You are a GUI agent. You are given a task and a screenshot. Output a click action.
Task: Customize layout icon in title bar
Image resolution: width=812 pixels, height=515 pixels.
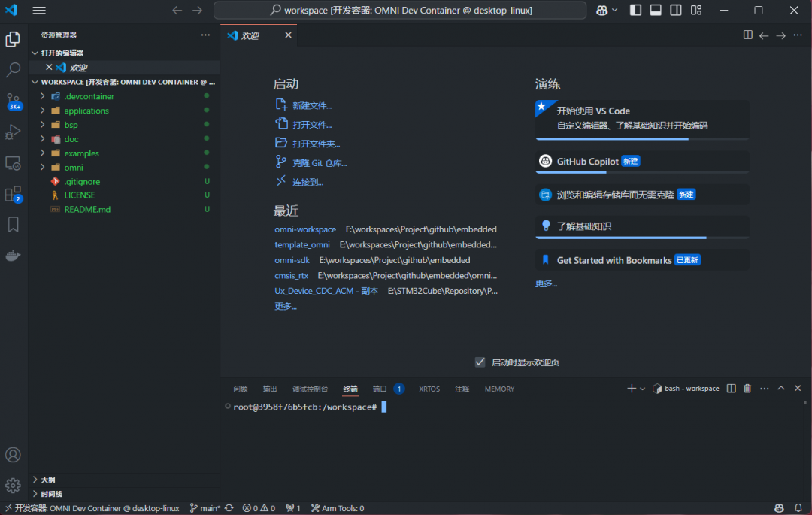696,11
